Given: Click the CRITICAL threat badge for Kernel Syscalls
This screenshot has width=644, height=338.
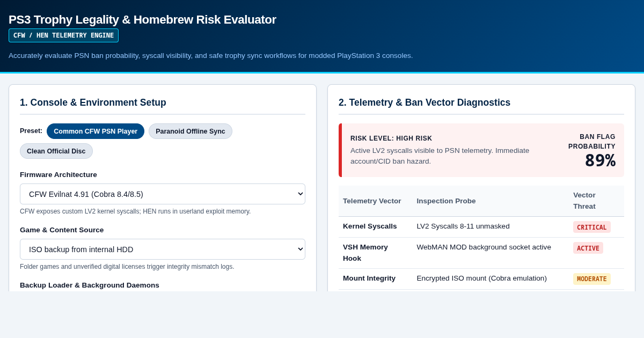Looking at the screenshot, I should pos(592,227).
